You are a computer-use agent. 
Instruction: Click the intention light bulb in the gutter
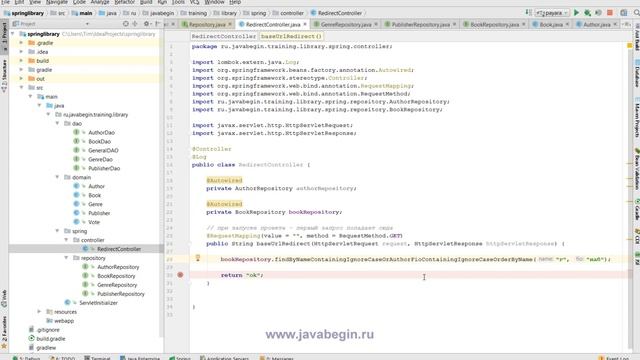click(198, 258)
